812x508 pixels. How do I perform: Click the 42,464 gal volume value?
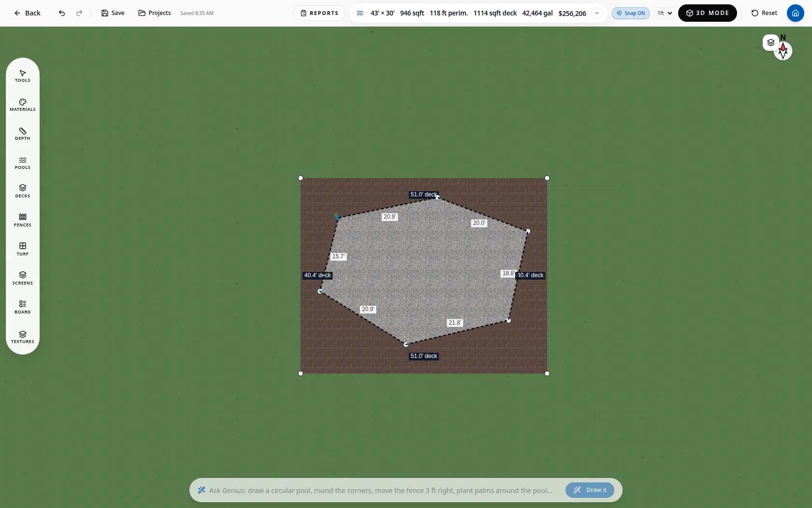point(537,13)
